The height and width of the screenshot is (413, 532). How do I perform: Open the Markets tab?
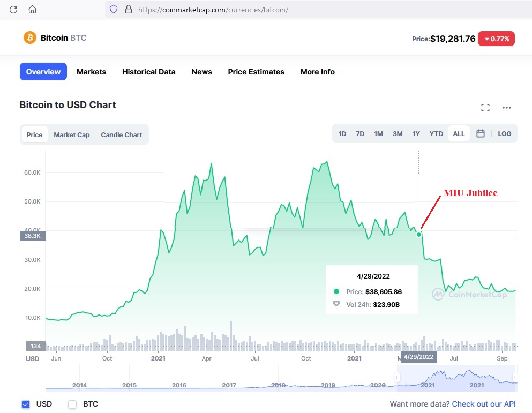[x=91, y=72]
